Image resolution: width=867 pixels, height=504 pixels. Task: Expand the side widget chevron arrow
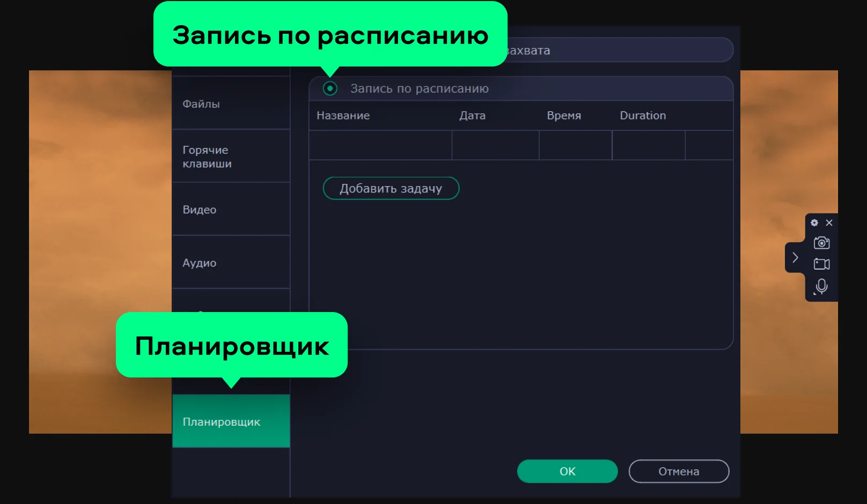(795, 257)
